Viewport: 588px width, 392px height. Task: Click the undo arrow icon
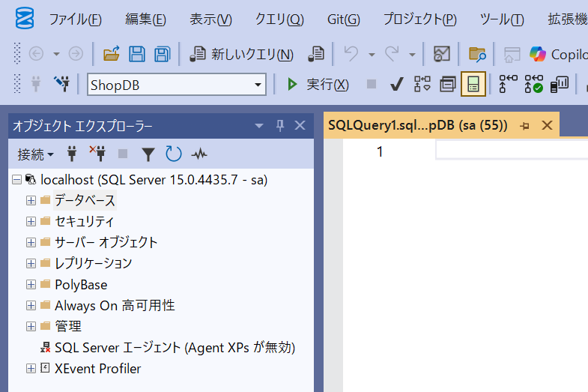click(351, 54)
